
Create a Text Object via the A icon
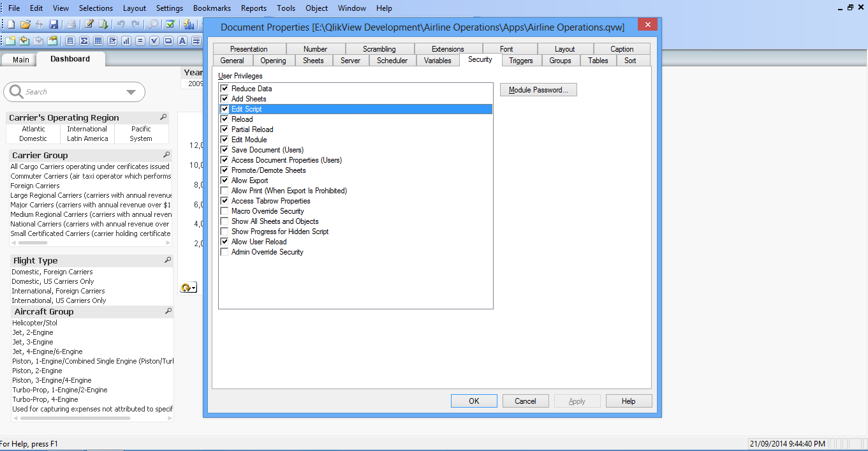(182, 41)
